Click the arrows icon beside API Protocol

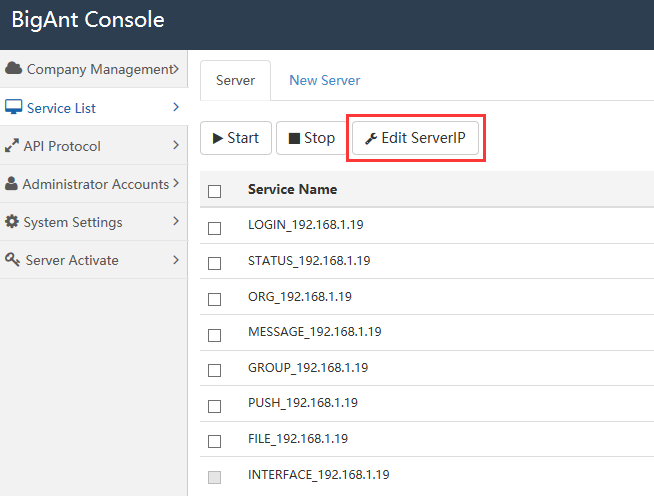tap(12, 146)
